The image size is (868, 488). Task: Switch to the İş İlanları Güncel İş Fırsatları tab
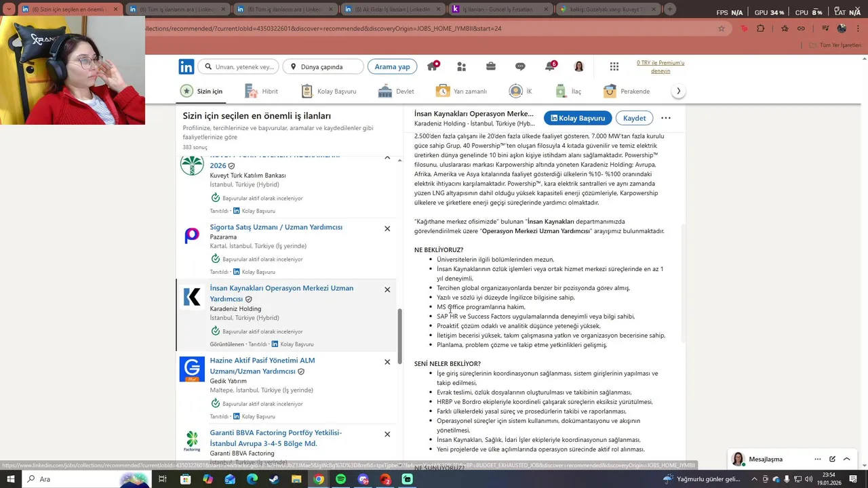pos(500,9)
